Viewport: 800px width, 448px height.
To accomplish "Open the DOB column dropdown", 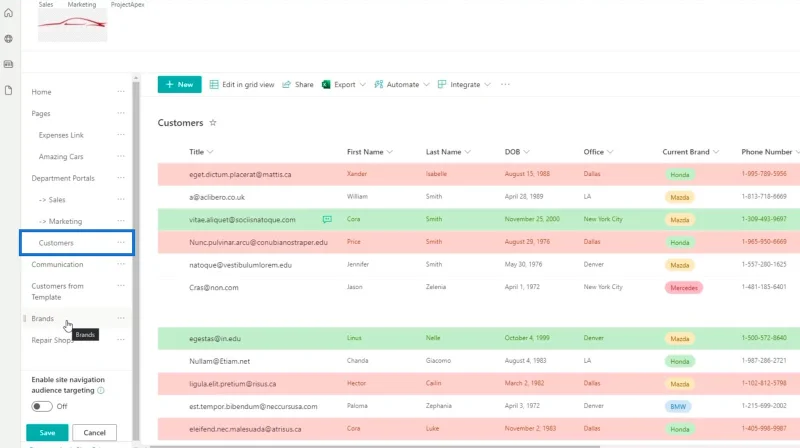I will [527, 152].
